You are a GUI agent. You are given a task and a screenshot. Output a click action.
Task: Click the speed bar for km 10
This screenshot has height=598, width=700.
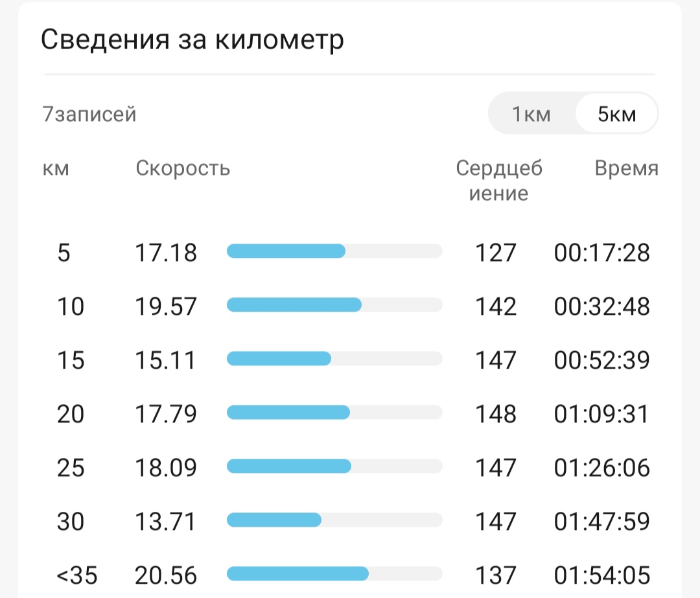pyautogui.click(x=334, y=305)
